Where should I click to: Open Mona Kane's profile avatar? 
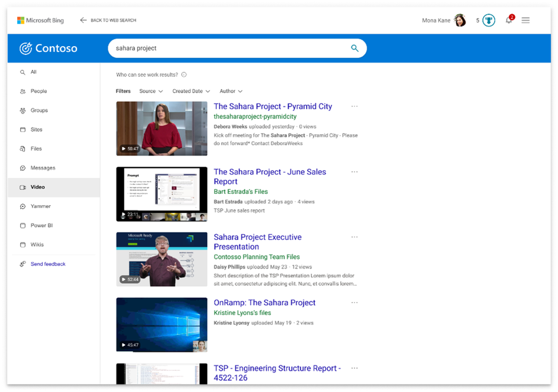(460, 20)
